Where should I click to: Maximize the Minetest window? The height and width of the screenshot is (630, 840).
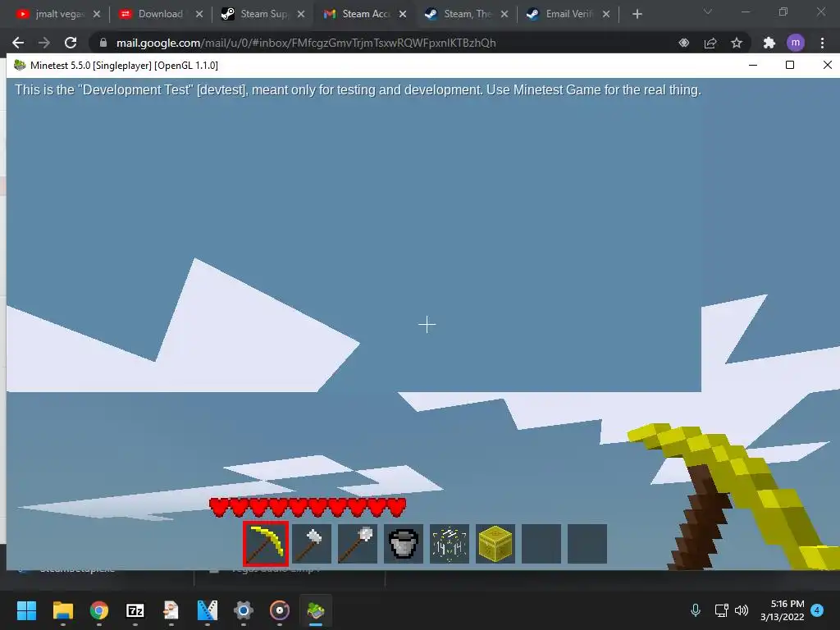pos(790,65)
